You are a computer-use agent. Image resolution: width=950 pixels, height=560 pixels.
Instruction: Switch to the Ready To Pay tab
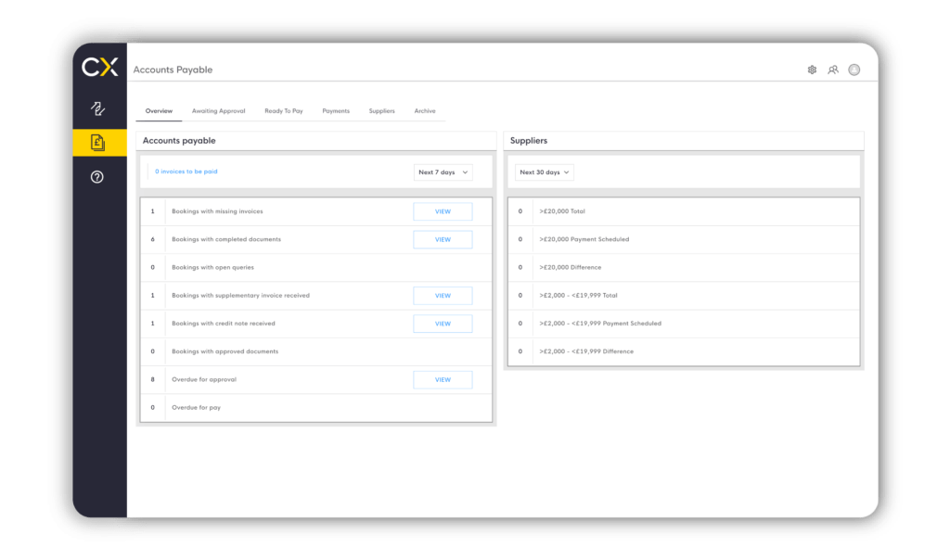click(284, 111)
